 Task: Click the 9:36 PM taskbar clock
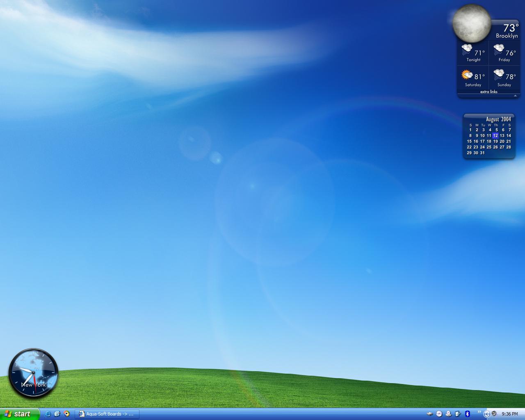(510, 414)
